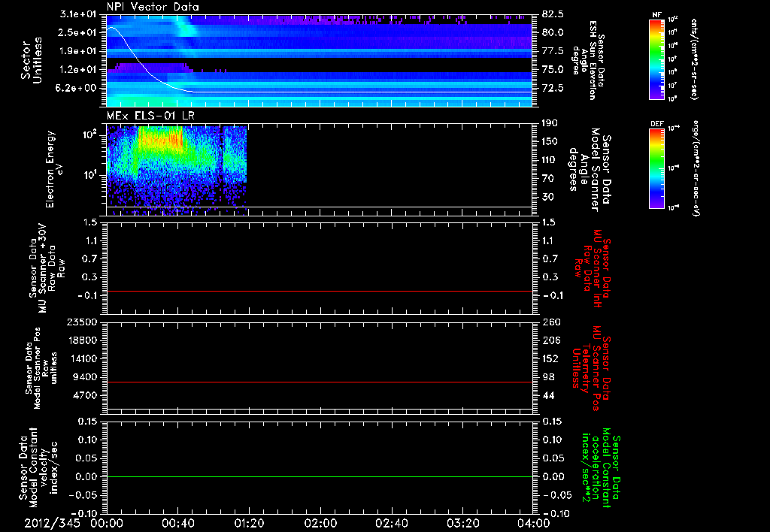This screenshot has height=532, width=770.
Task: Click the '80.0' sun elevation tick label
Action: [x=552, y=32]
